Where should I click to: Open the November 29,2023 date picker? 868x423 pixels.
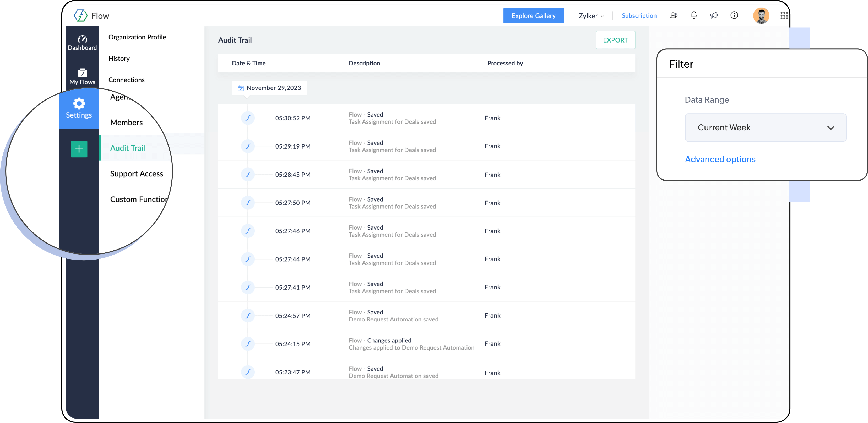tap(269, 88)
